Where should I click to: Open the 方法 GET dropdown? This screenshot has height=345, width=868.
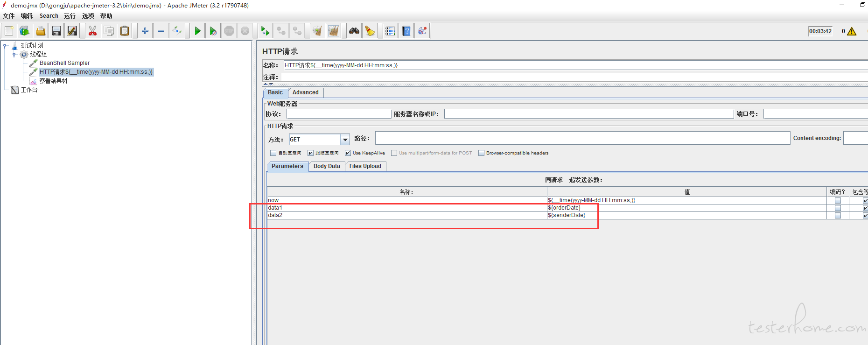point(345,140)
